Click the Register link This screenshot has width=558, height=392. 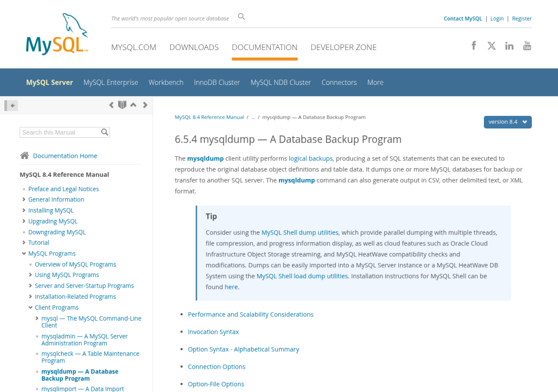(x=521, y=19)
